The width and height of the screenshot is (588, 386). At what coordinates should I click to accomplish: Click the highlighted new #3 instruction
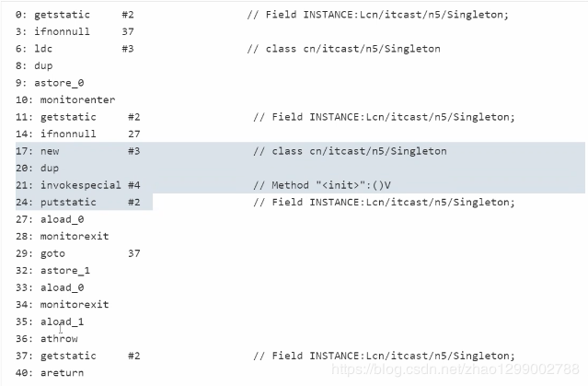tap(78, 151)
